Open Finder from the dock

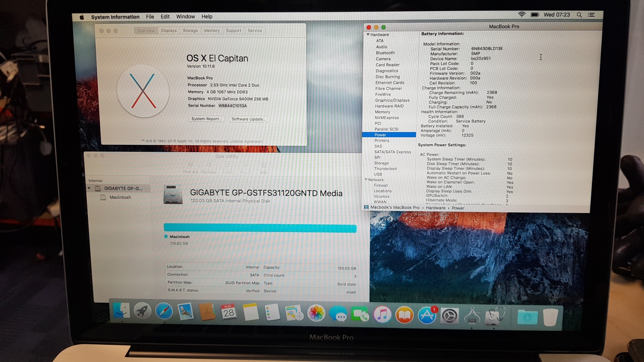click(x=121, y=311)
